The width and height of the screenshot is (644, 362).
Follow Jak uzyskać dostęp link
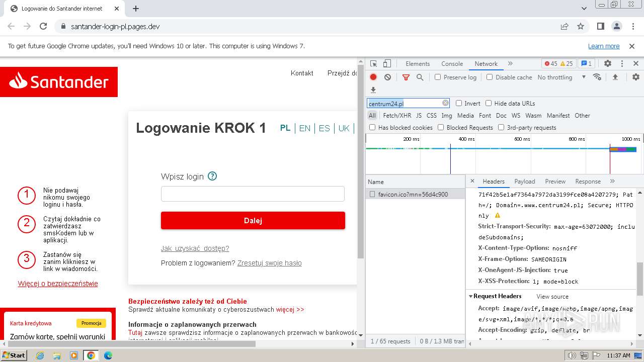click(x=195, y=248)
